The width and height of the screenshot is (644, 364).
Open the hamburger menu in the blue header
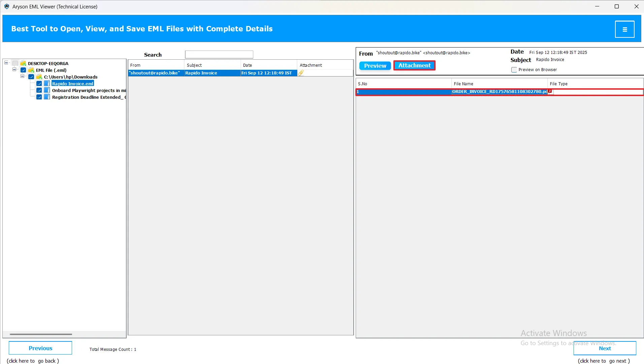coord(624,29)
